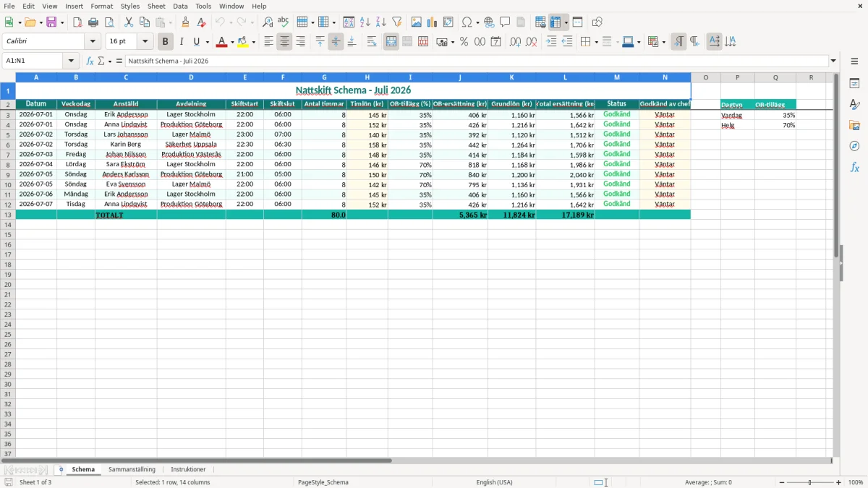Select column header G
Viewport: 868px width, 488px height.
[x=324, y=77]
